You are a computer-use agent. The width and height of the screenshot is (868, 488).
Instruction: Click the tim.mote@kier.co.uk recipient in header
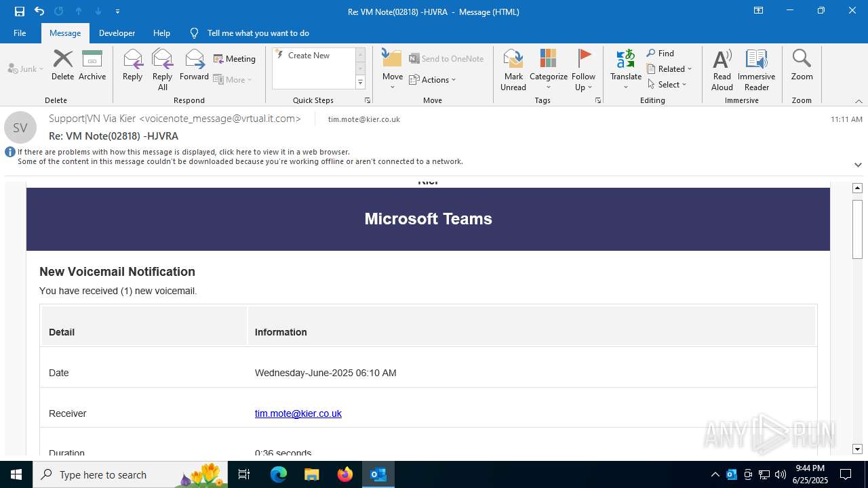[364, 119]
